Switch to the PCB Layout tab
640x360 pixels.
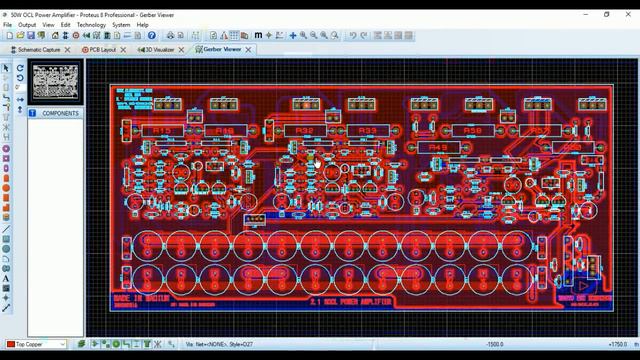coord(99,49)
